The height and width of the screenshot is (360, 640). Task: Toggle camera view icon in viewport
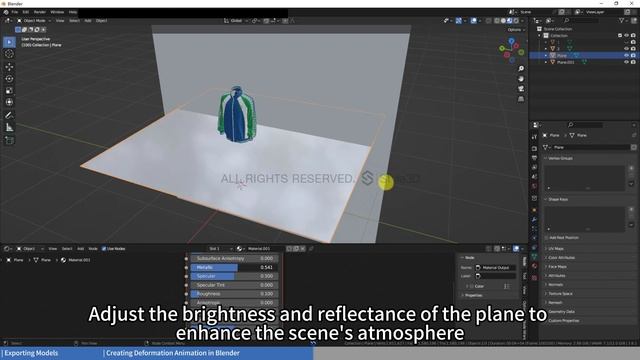(x=521, y=89)
